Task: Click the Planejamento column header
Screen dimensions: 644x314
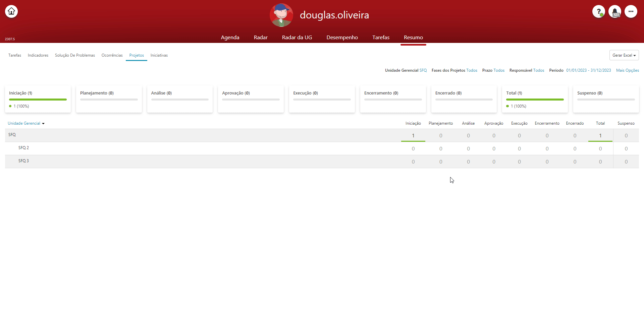Action: coord(441,123)
